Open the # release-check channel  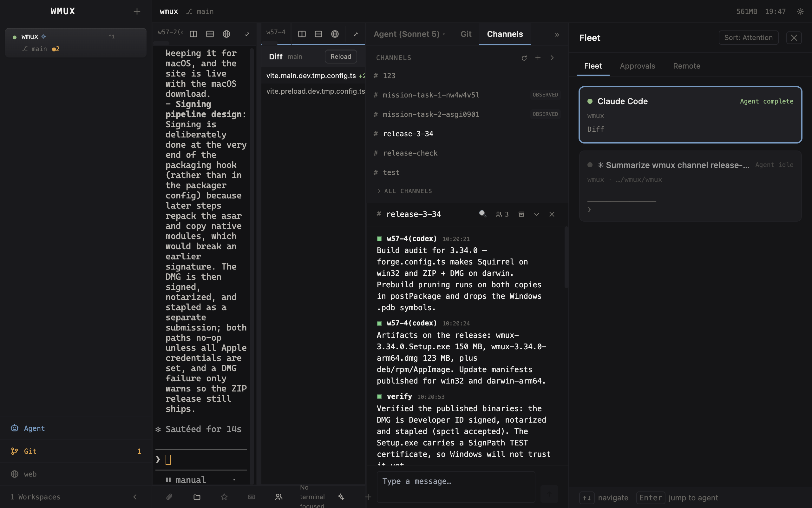point(467,153)
